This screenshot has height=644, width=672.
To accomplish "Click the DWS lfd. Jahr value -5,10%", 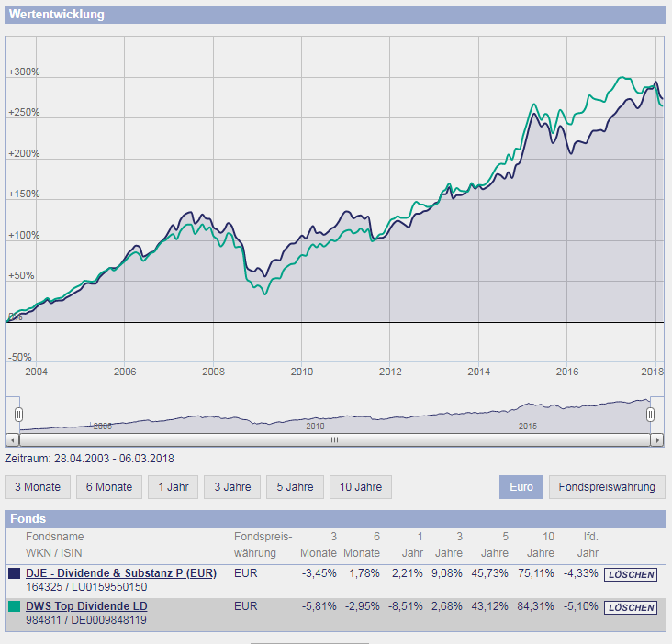I will 581,606.
